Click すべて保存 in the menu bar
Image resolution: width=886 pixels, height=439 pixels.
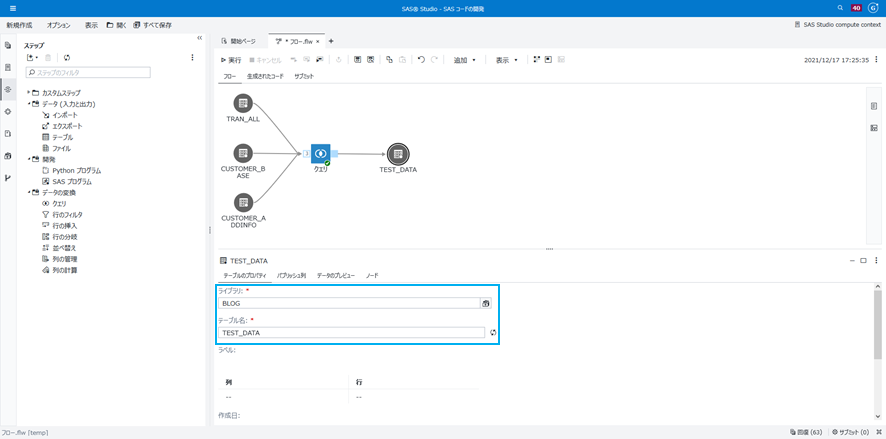153,25
